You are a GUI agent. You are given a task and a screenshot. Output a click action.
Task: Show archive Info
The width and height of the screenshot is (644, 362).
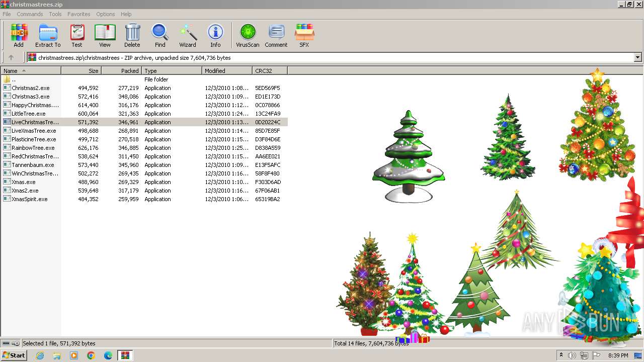[x=215, y=36]
